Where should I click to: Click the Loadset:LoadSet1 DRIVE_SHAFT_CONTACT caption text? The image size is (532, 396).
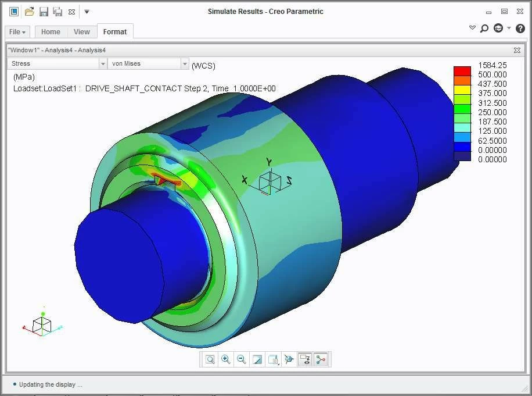pyautogui.click(x=145, y=88)
